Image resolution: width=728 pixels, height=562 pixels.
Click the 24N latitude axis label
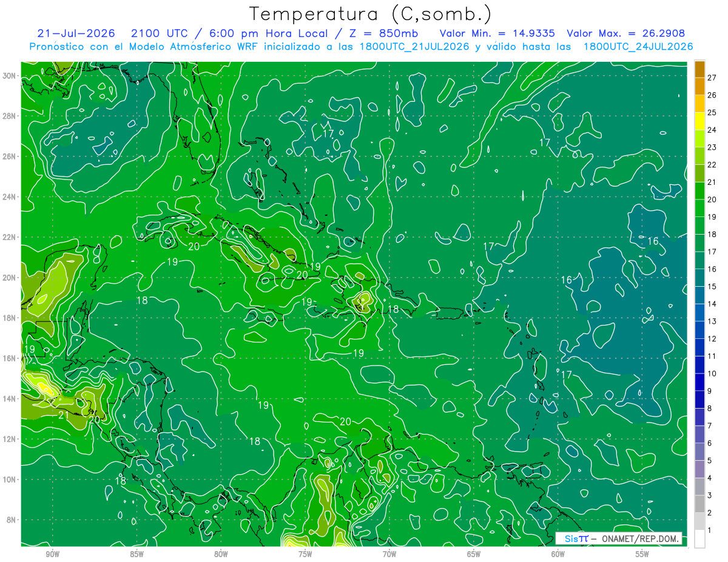(9, 197)
